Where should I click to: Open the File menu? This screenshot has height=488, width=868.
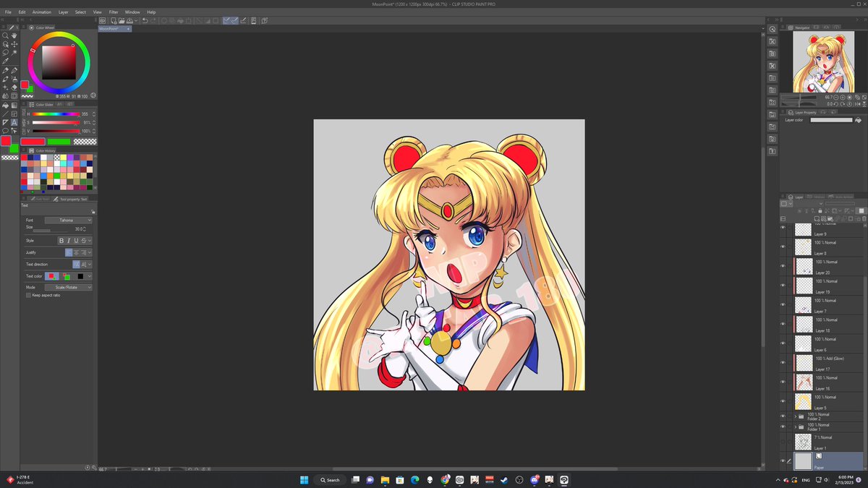pyautogui.click(x=8, y=12)
